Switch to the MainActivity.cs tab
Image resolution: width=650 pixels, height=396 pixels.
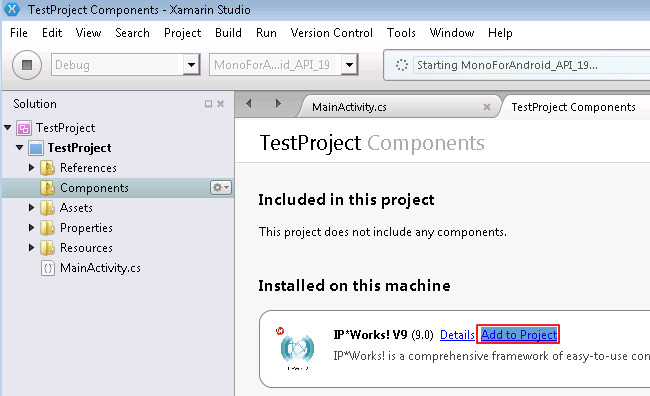[349, 107]
